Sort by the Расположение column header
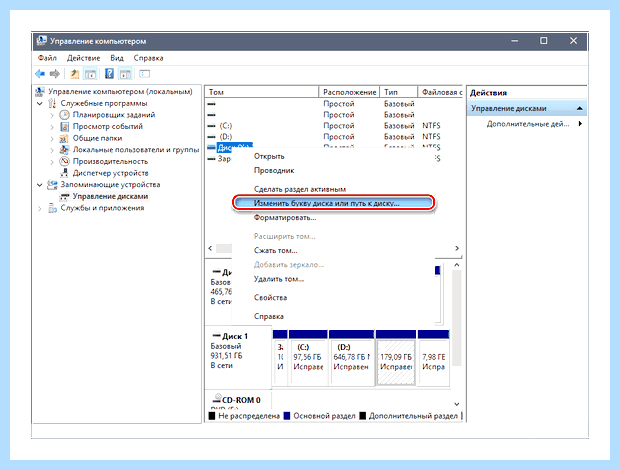Image resolution: width=620 pixels, height=470 pixels. (x=349, y=92)
